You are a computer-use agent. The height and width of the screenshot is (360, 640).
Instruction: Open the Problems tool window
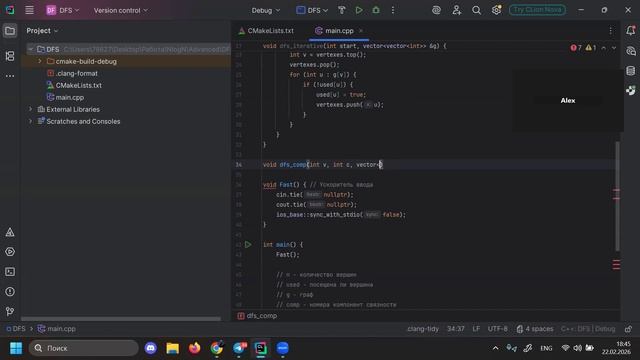coord(10,292)
